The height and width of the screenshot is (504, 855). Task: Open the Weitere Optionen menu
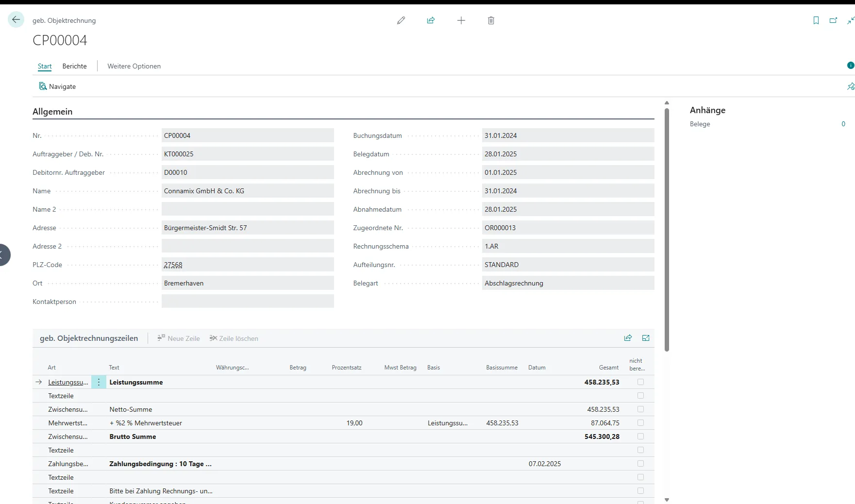pyautogui.click(x=134, y=66)
